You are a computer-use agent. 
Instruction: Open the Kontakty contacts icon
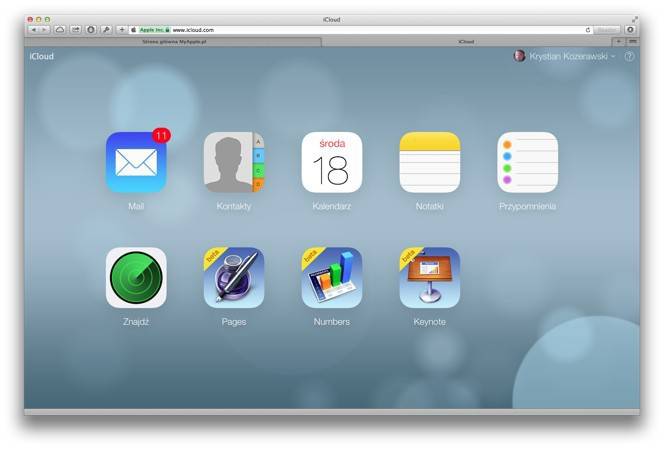pos(234,162)
